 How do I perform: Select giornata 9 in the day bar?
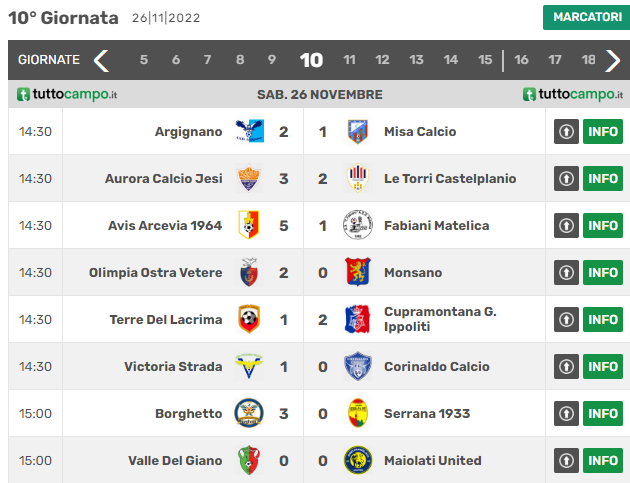click(x=272, y=60)
